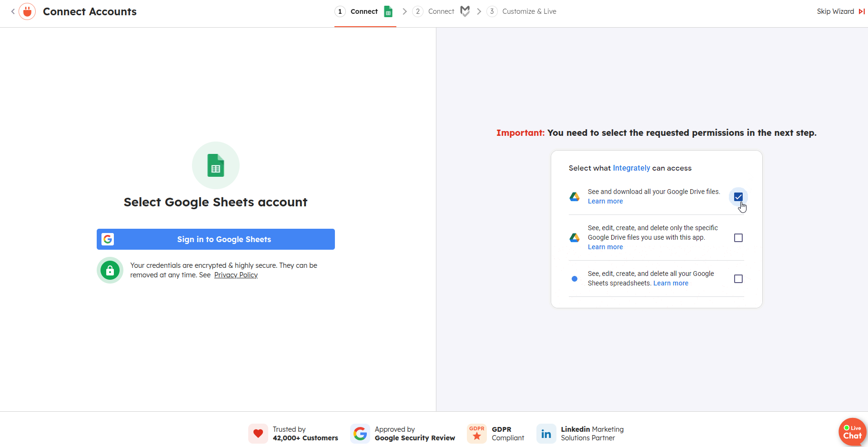This screenshot has width=868, height=447.
Task: Click the GDPR star badge icon
Action: [x=477, y=434]
